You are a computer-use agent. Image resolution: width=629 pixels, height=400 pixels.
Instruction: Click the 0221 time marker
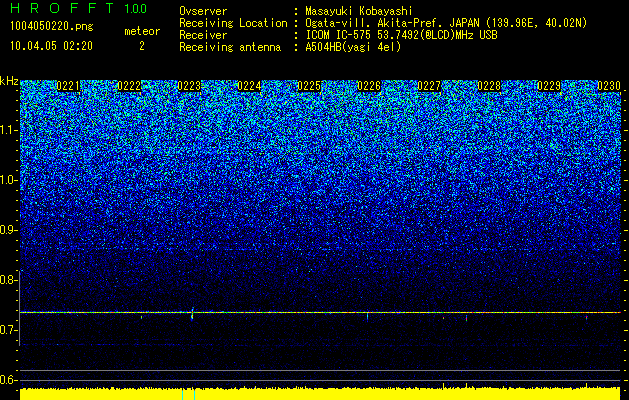(68, 86)
